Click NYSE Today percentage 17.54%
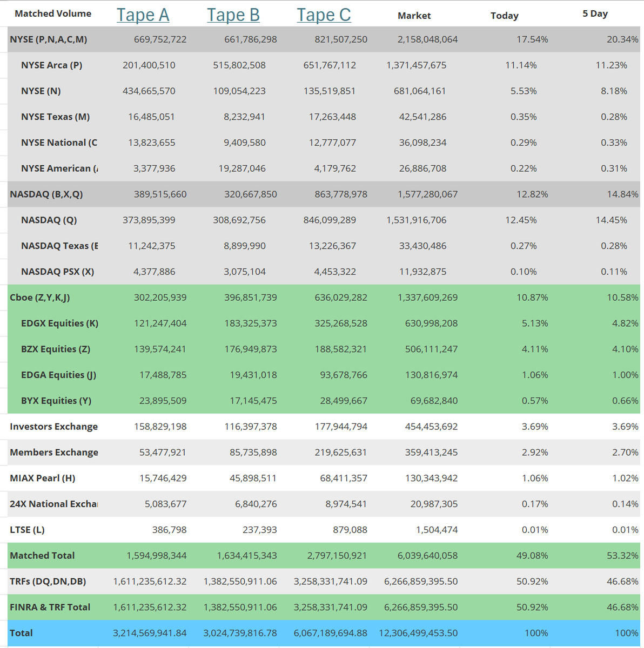 tap(532, 39)
